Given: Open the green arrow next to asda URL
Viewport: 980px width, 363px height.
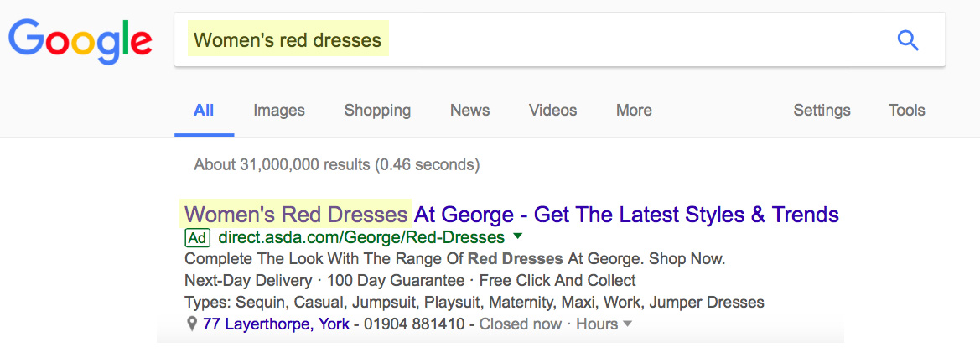Looking at the screenshot, I should pos(517,236).
